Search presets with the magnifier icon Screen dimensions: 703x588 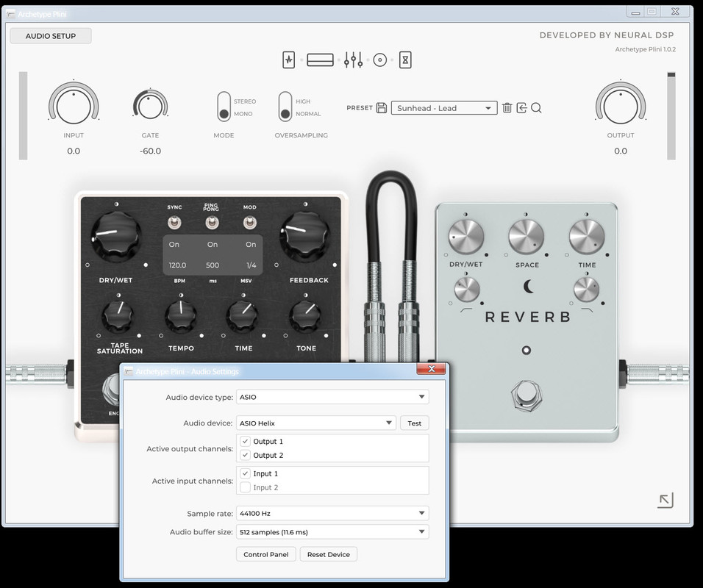pyautogui.click(x=536, y=108)
